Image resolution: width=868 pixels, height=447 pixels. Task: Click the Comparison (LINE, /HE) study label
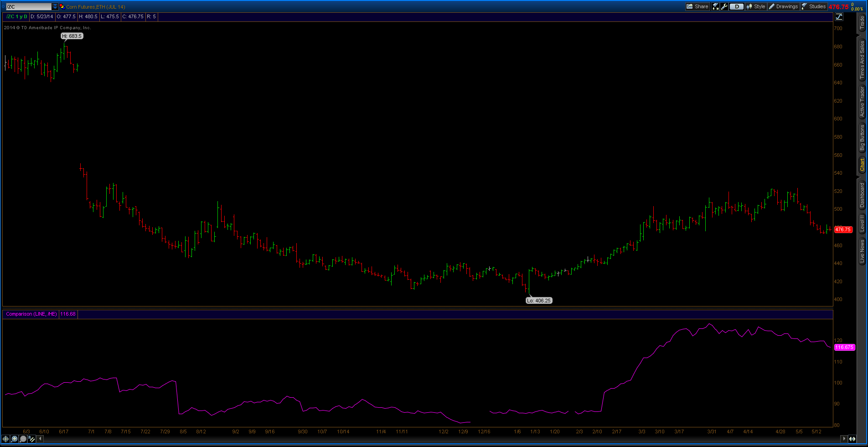pyautogui.click(x=31, y=314)
